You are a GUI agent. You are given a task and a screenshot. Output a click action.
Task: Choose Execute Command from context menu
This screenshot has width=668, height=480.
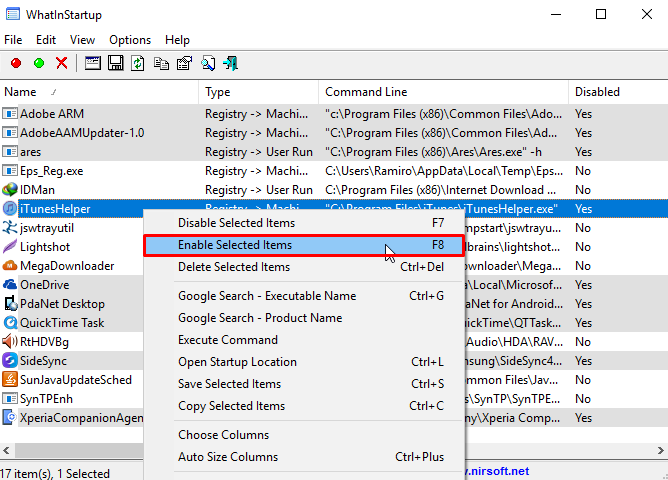(304, 340)
